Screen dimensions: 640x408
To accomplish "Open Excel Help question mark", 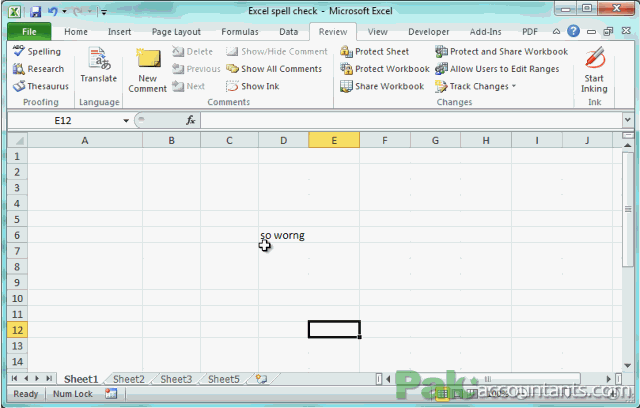I will (573, 31).
